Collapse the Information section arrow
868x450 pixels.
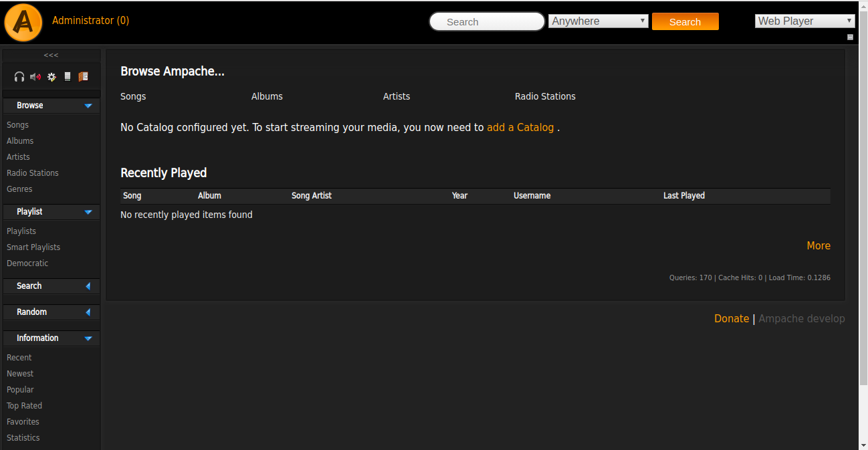click(x=88, y=338)
